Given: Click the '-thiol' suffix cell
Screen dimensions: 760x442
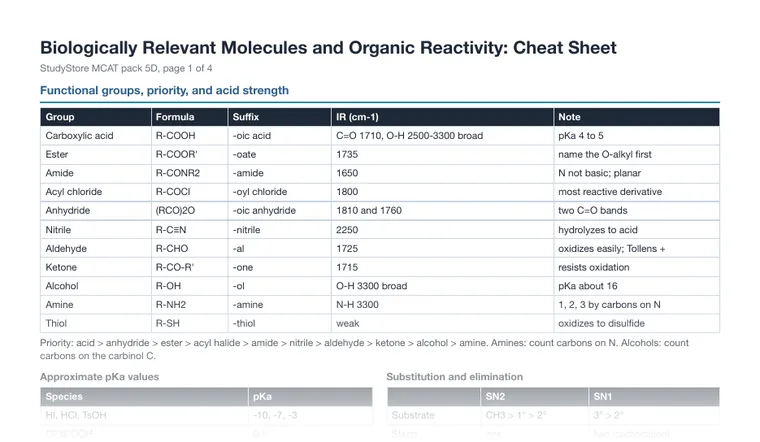Looking at the screenshot, I should pyautogui.click(x=280, y=323).
